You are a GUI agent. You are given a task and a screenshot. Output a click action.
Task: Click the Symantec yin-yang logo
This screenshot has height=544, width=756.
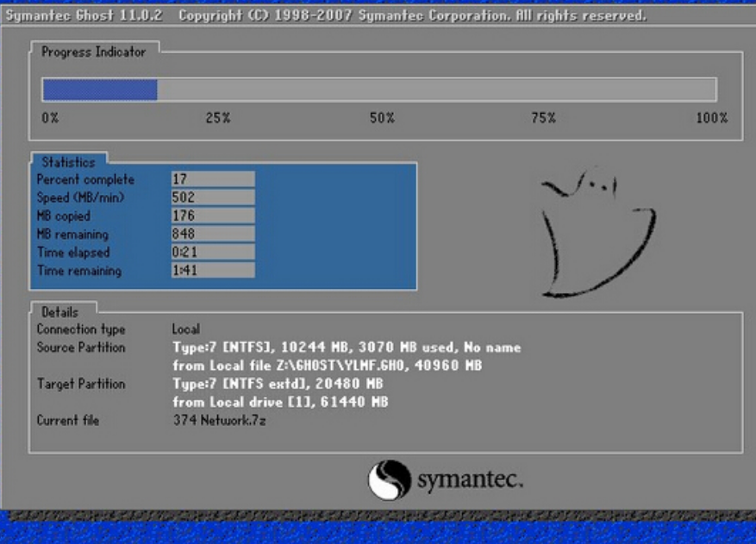(389, 480)
